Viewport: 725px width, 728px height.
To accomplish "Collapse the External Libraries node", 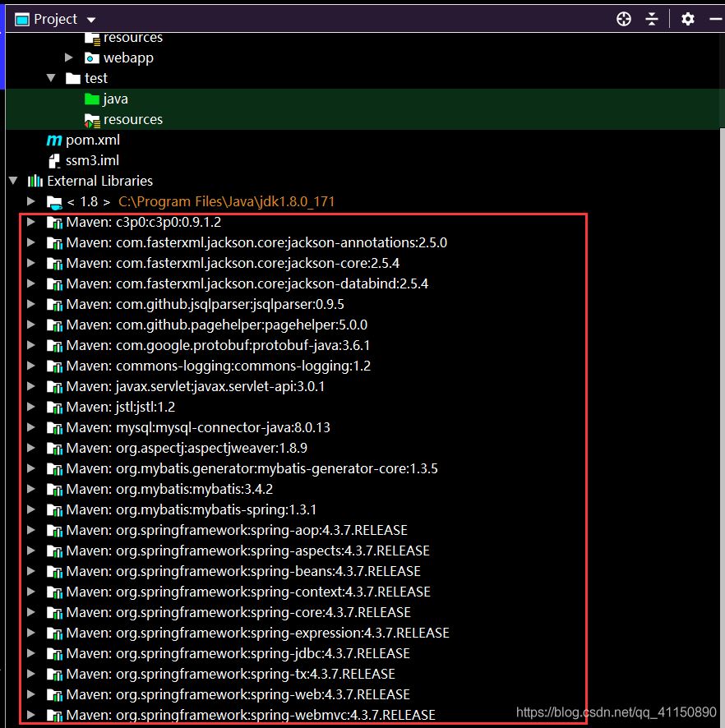I will (x=12, y=181).
